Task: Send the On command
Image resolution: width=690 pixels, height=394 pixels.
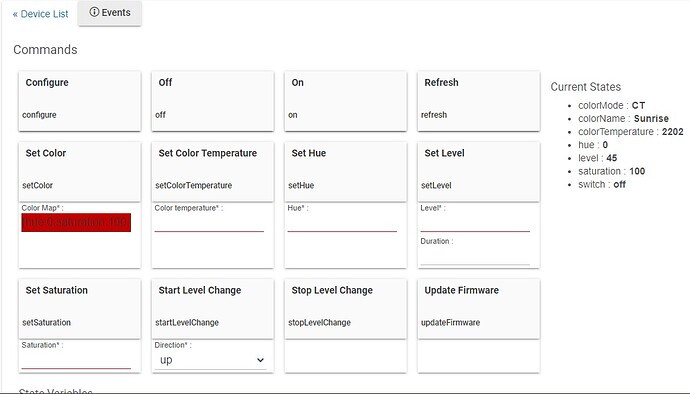Action: coord(345,101)
